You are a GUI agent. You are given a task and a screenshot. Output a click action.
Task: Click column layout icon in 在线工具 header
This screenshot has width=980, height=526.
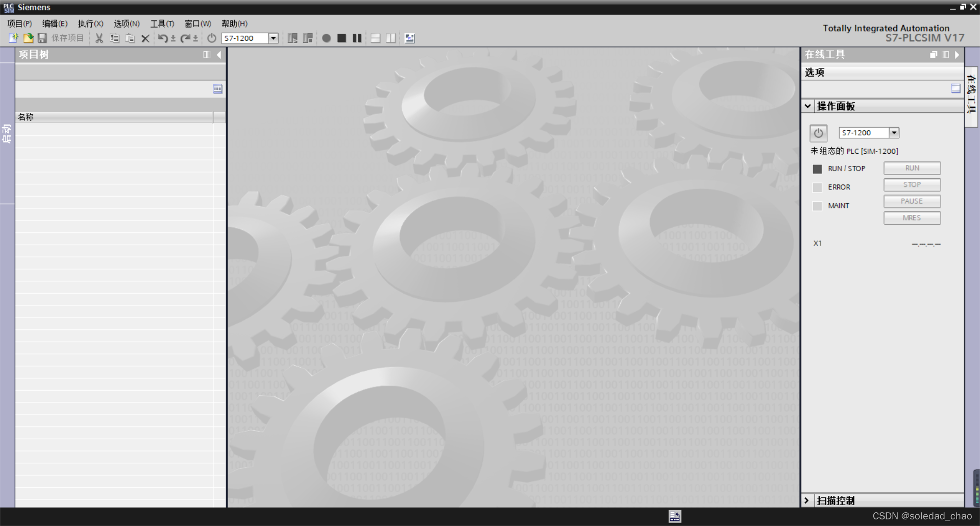click(x=945, y=55)
